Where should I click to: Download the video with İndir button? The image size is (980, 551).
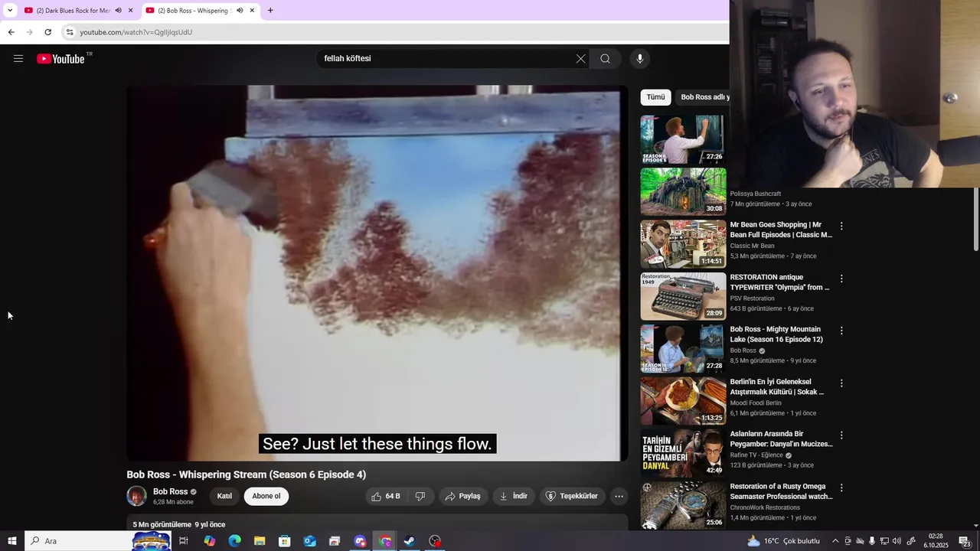513,496
